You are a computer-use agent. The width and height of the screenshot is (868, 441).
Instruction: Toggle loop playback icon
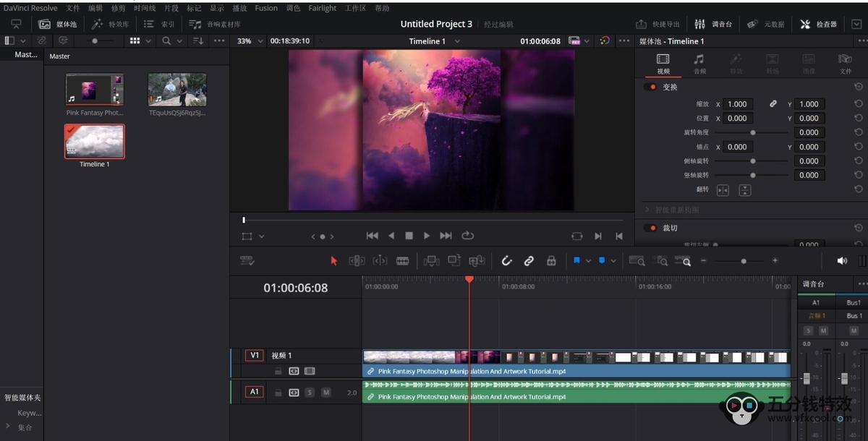click(x=467, y=236)
